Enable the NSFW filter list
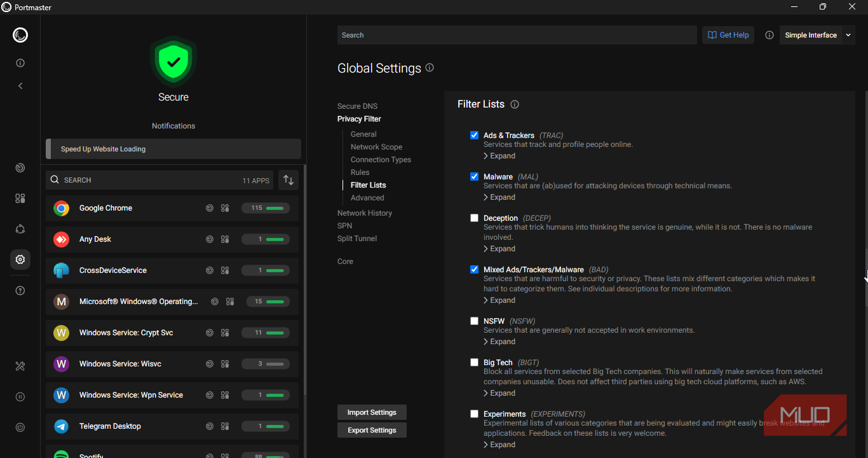Viewport: 868px width, 458px height. 474,321
